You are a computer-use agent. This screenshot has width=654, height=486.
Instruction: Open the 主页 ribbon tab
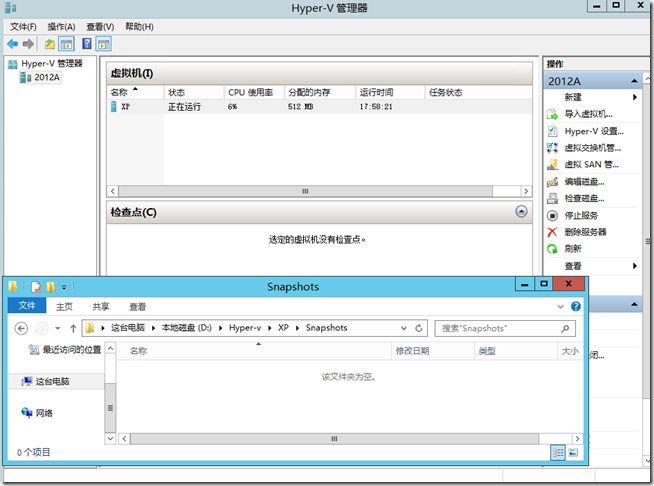(64, 307)
